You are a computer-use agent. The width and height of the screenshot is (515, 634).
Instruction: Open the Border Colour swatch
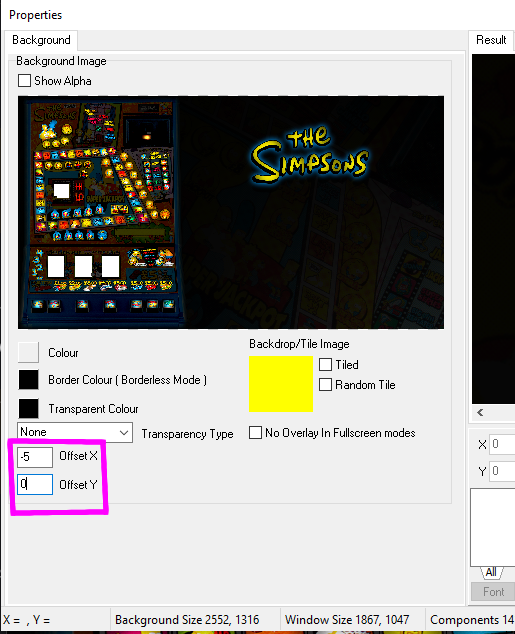[28, 380]
